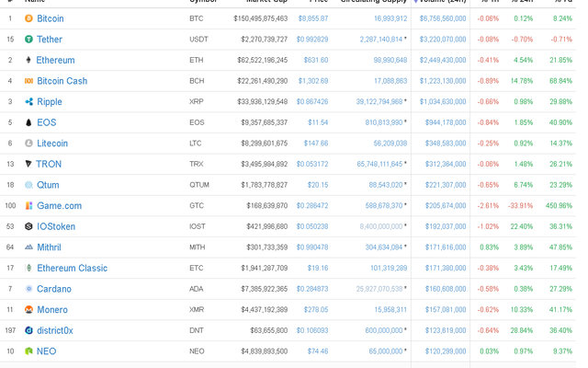The width and height of the screenshot is (588, 368).
Task: Click district0x rank number 197
Action: click(x=10, y=330)
